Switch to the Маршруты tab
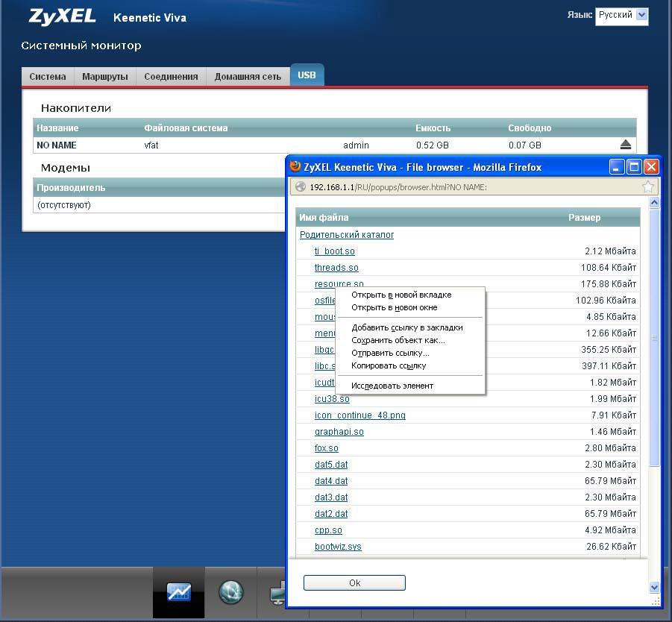The width and height of the screenshot is (672, 622). [x=105, y=77]
